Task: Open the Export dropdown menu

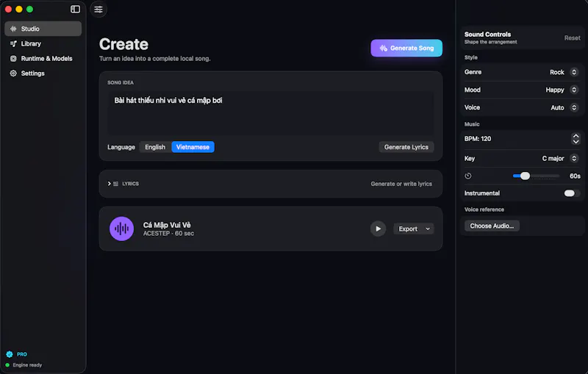Action: pos(414,229)
